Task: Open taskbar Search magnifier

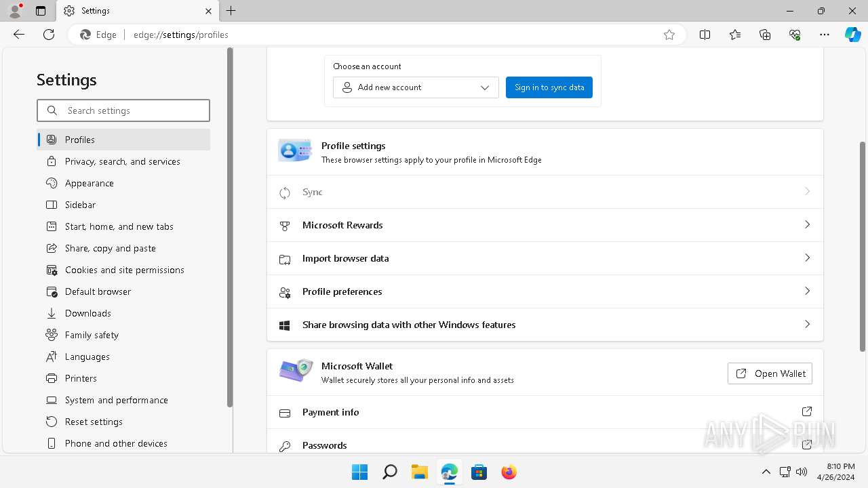Action: pos(389,472)
